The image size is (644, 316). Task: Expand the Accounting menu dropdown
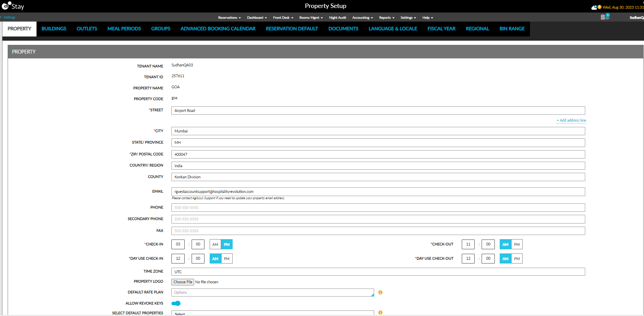[362, 18]
